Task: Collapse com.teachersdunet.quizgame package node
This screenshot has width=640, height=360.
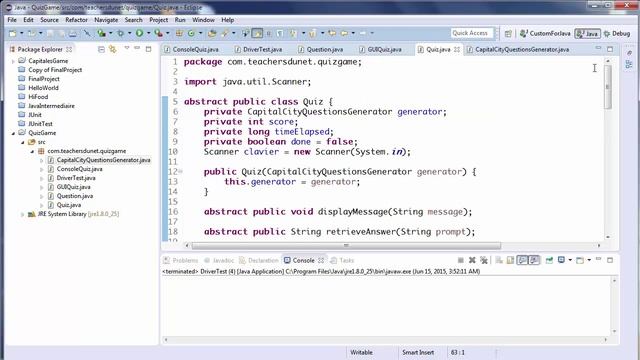Action: 32,151
